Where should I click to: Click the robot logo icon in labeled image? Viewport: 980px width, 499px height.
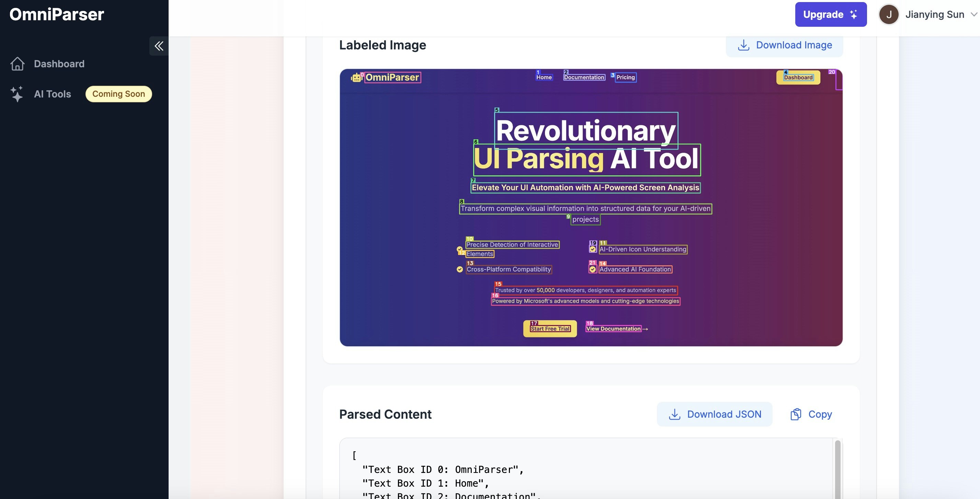(x=356, y=78)
